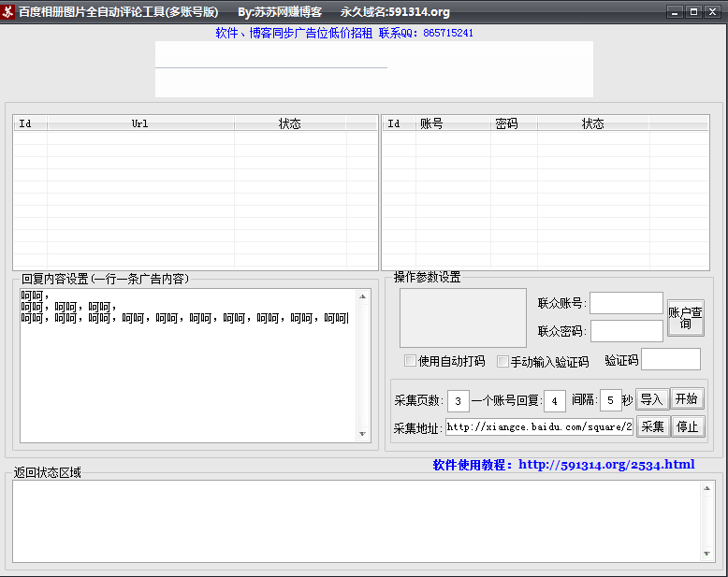
Task: Click the Url column header in left list
Action: click(140, 123)
